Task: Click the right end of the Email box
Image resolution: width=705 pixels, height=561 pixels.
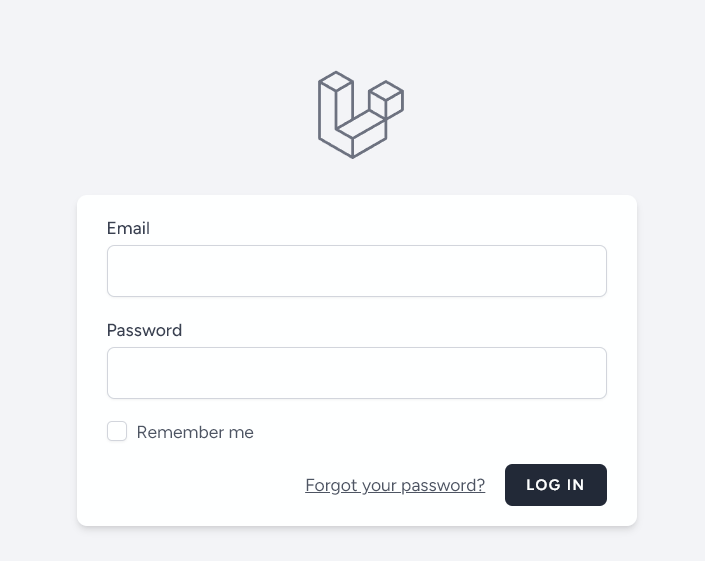Action: pyautogui.click(x=598, y=271)
